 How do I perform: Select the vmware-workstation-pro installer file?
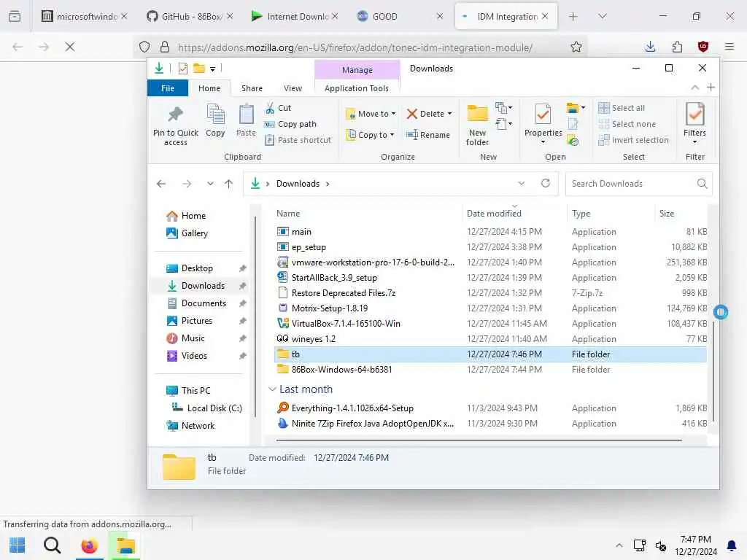(x=491, y=262)
